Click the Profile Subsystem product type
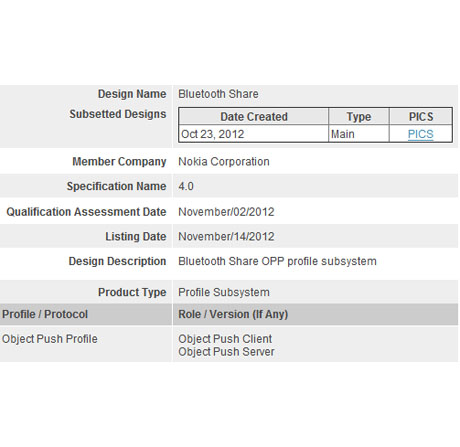This screenshot has width=460, height=447. coord(224,292)
